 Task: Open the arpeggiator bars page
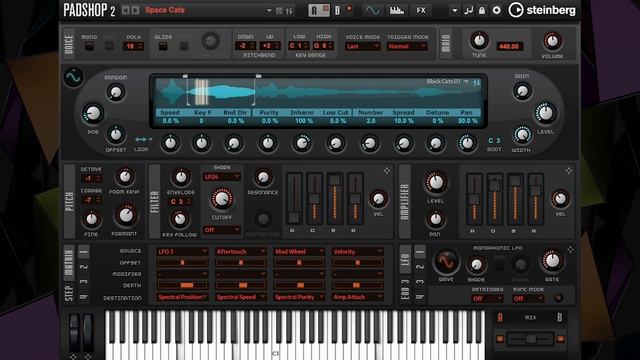point(397,11)
